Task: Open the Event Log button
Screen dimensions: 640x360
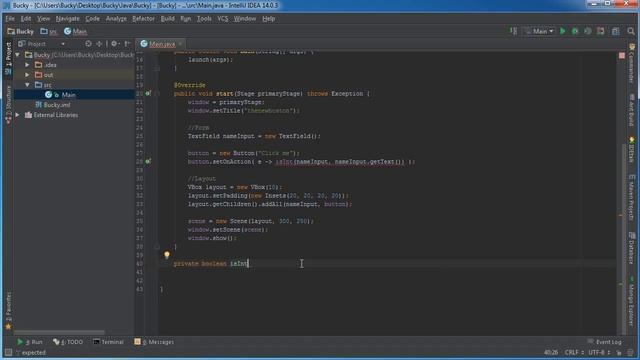Action: [x=604, y=342]
